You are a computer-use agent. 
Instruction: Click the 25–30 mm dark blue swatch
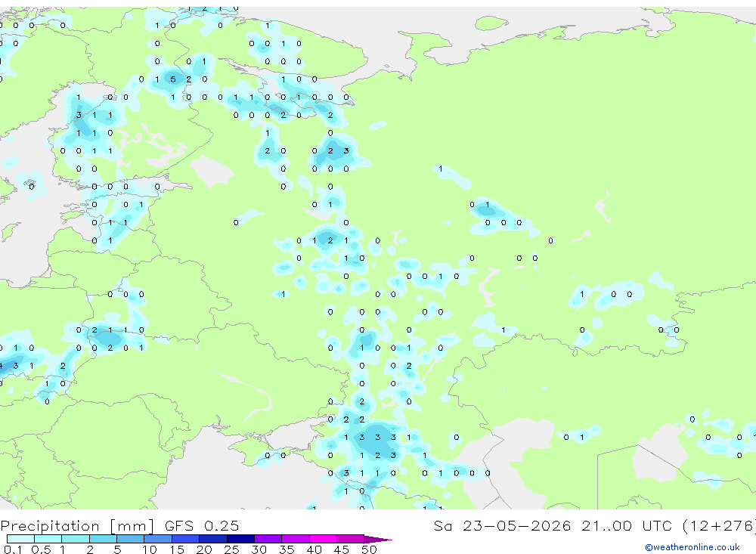click(x=240, y=539)
